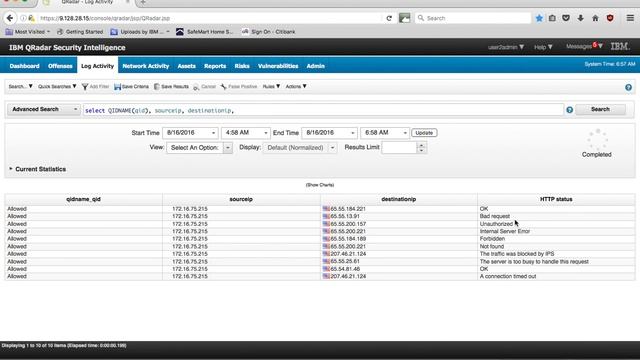Open the 6:58 AM end time dropdown
The image size is (640, 360).
coord(384,133)
